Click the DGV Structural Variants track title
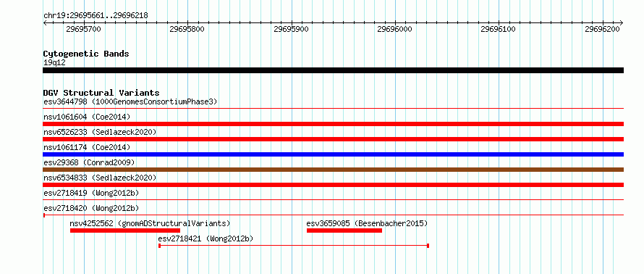Screen dimensions: 644x274 (101, 93)
